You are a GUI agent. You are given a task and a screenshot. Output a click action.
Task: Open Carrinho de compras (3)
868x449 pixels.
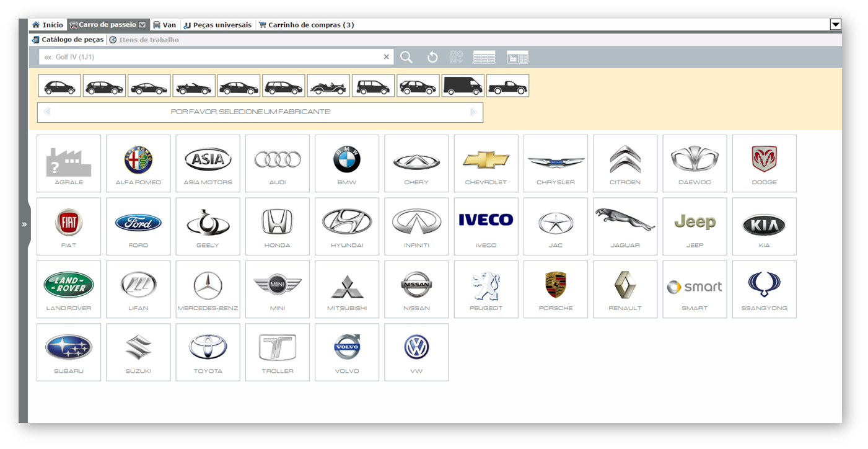click(306, 25)
